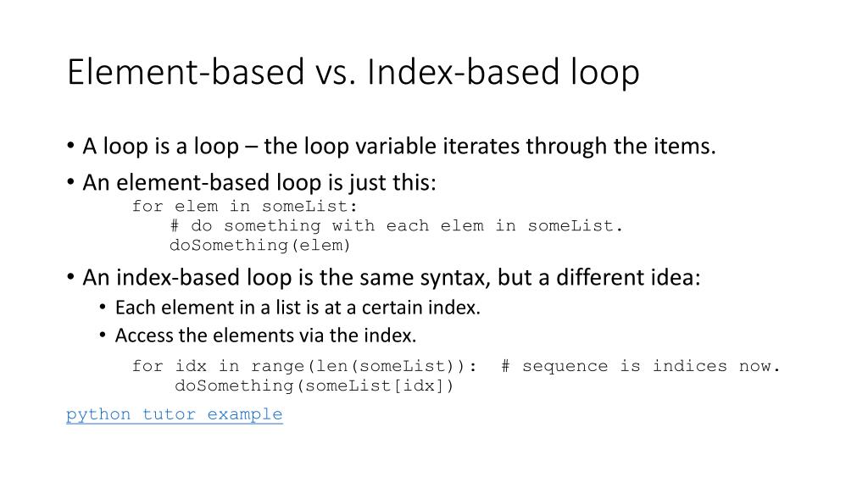Image resolution: width=868 pixels, height=488 pixels.
Task: Click the word 'loop' at the end of the title
Action: pyautogui.click(x=597, y=74)
